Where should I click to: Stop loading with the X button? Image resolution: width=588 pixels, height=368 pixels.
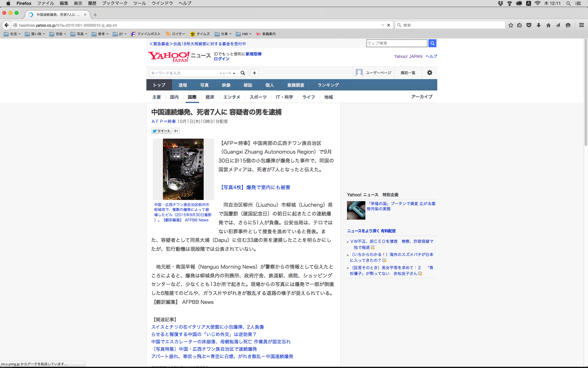[x=389, y=25]
